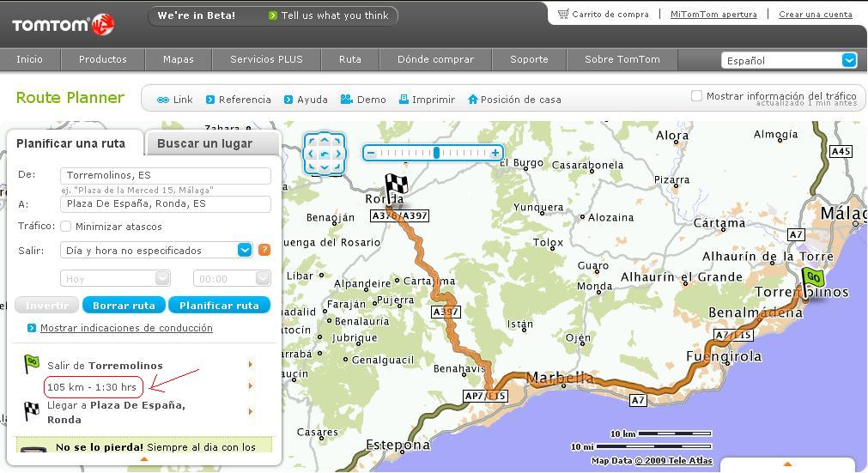Expand the bottom panel orange arrow
868x473 pixels.
click(x=144, y=458)
